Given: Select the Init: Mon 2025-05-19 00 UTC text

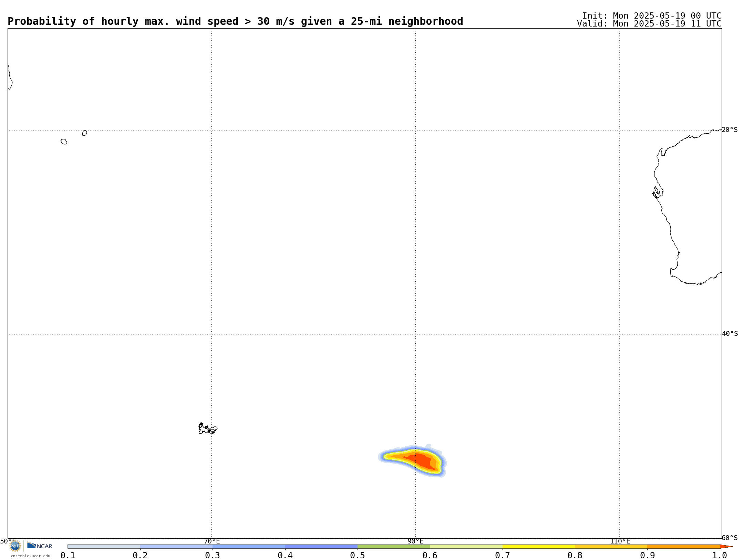Looking at the screenshot, I should (652, 16).
